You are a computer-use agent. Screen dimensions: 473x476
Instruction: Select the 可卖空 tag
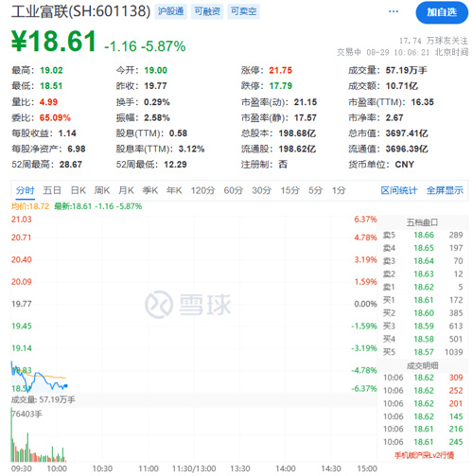point(243,11)
